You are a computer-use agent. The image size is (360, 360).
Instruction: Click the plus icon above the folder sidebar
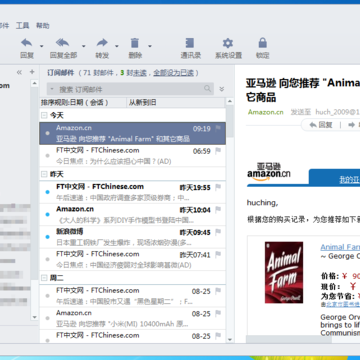(32, 72)
